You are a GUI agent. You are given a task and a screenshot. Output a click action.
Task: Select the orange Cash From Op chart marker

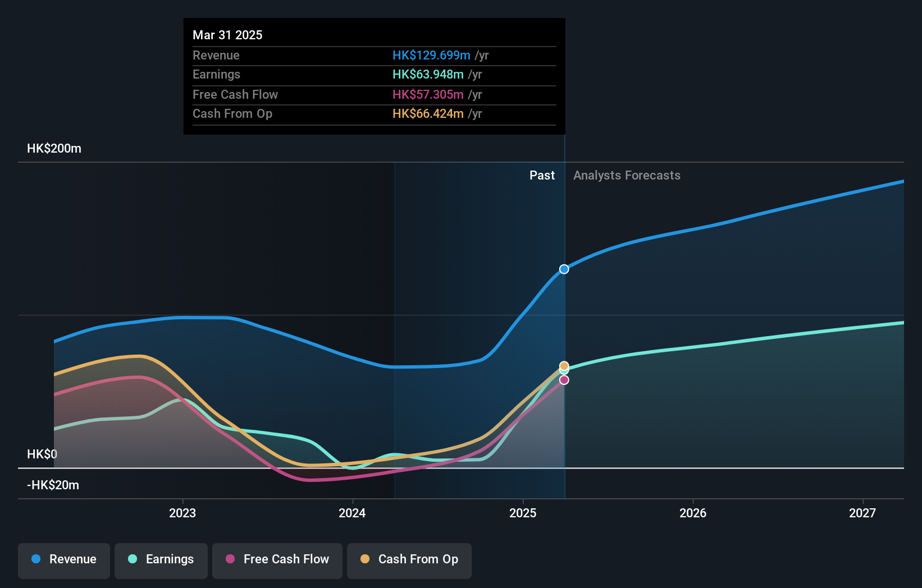click(563, 365)
